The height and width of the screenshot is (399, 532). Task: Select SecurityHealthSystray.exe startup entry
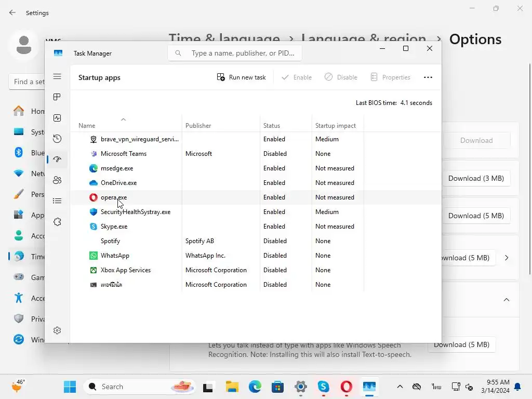click(x=256, y=212)
